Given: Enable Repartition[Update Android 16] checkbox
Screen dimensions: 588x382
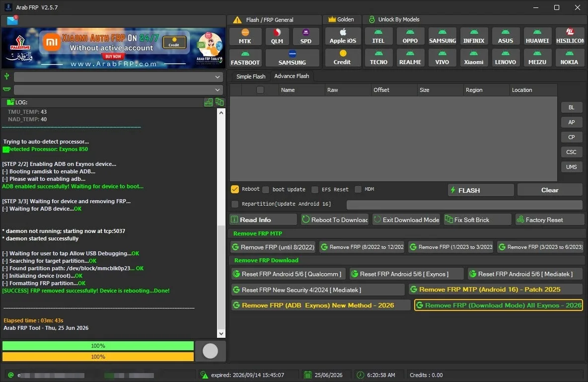Looking at the screenshot, I should pos(235,204).
